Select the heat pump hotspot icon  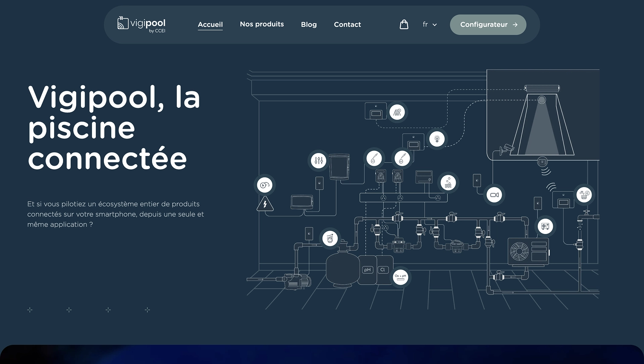point(545,226)
